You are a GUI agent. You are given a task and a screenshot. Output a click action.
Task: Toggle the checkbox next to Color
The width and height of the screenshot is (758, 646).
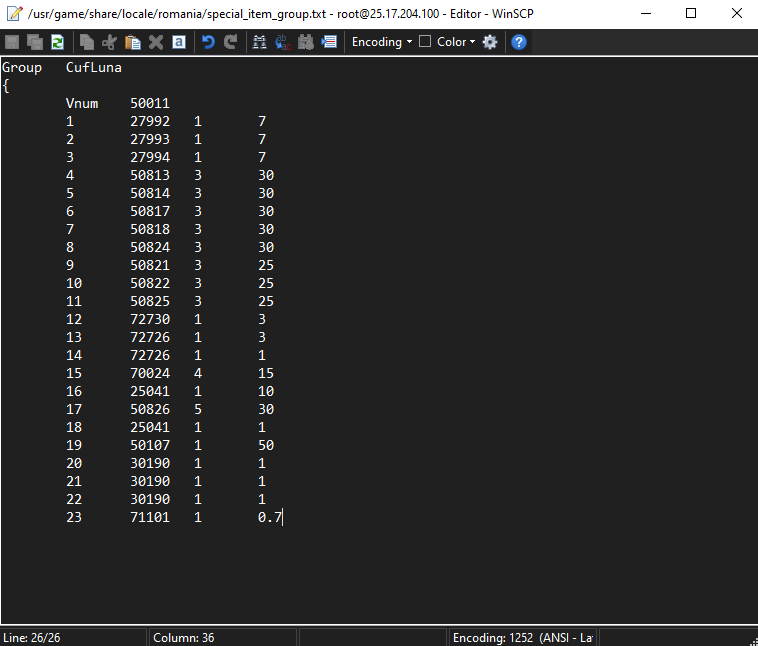(425, 42)
